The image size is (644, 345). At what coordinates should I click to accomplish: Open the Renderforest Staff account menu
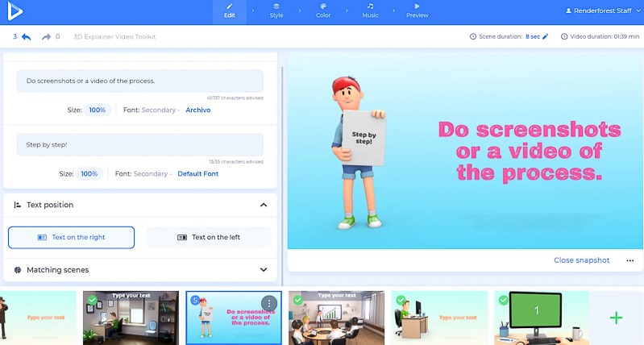[x=603, y=11]
